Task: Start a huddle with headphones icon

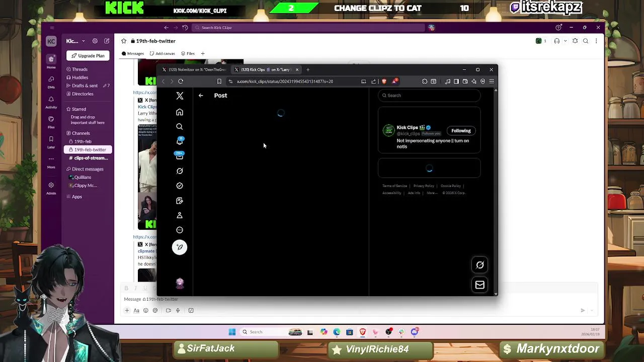Action: coord(557,41)
